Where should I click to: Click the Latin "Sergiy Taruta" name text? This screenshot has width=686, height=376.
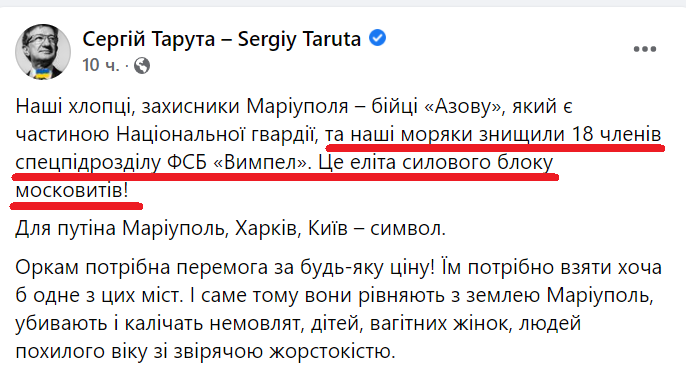point(299,39)
